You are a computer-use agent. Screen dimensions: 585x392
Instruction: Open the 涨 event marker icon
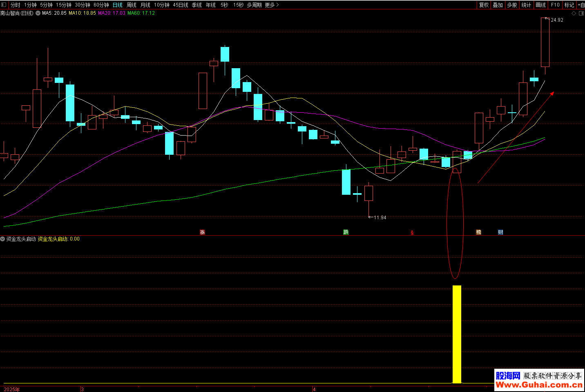tap(202, 232)
